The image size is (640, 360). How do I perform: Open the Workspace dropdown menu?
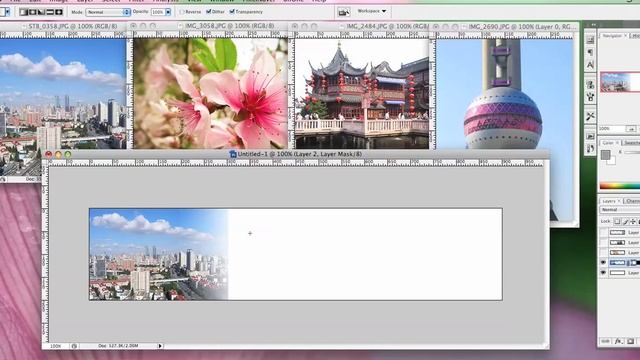(x=371, y=11)
